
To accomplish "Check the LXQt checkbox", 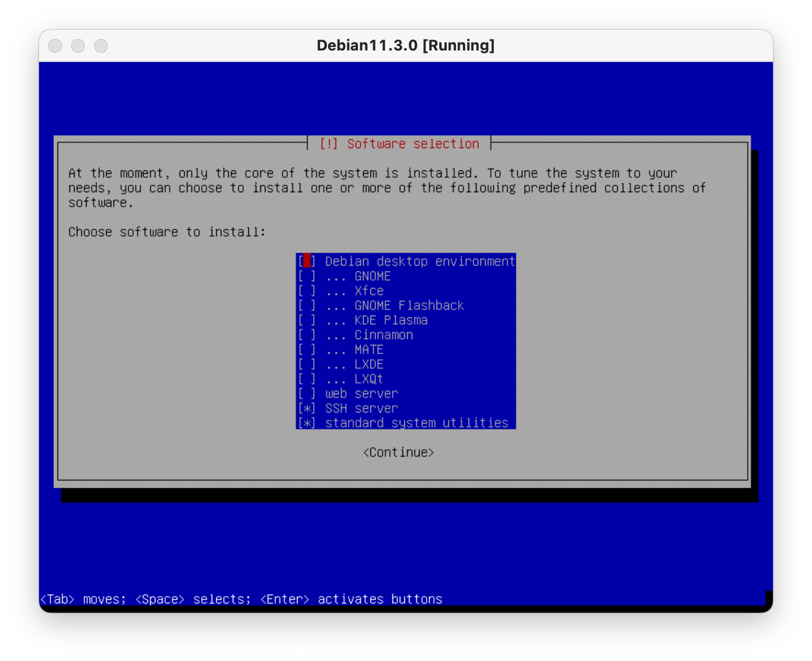I will pos(307,379).
